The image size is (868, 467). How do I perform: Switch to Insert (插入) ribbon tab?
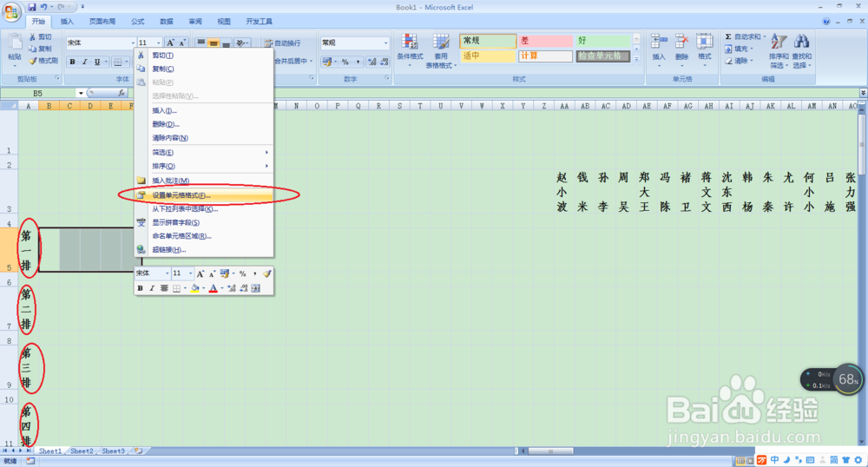67,22
